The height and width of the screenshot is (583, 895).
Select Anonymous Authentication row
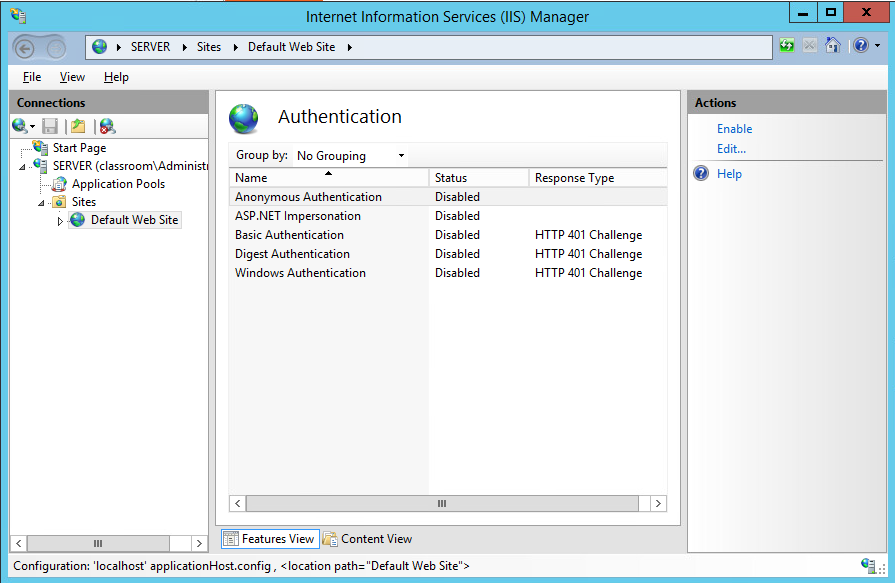coord(448,196)
